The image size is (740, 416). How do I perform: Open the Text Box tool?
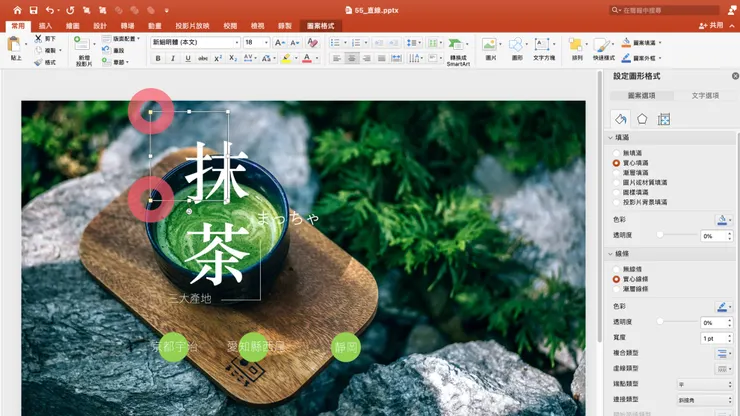coord(543,49)
